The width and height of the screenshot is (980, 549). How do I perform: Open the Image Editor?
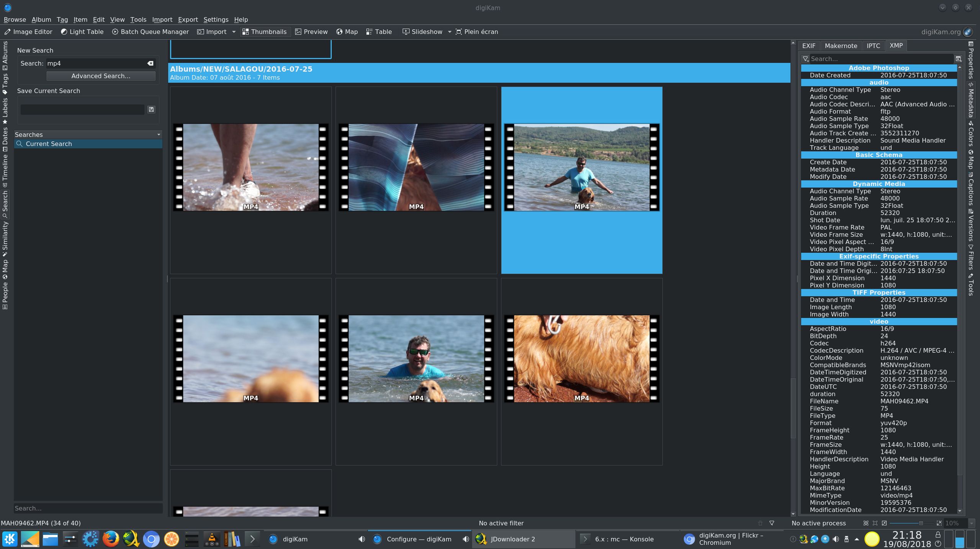pyautogui.click(x=28, y=32)
